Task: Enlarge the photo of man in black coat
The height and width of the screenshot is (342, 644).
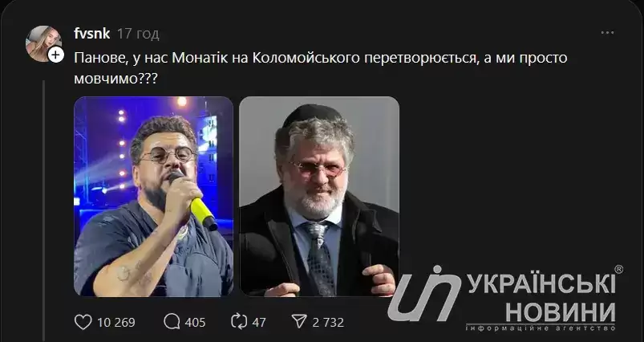Action: click(x=319, y=196)
